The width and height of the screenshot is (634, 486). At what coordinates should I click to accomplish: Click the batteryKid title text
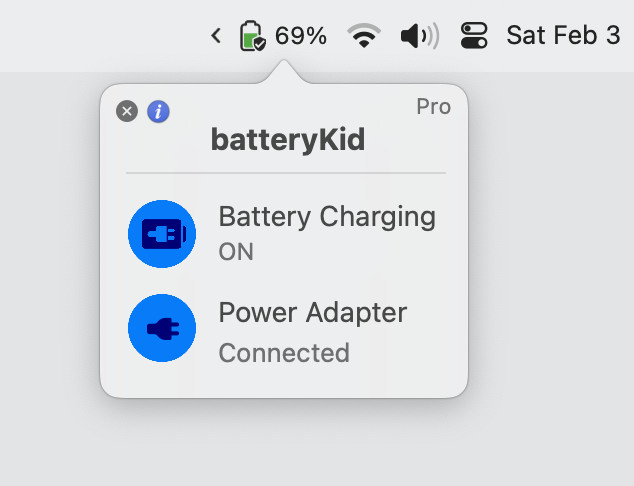(287, 139)
